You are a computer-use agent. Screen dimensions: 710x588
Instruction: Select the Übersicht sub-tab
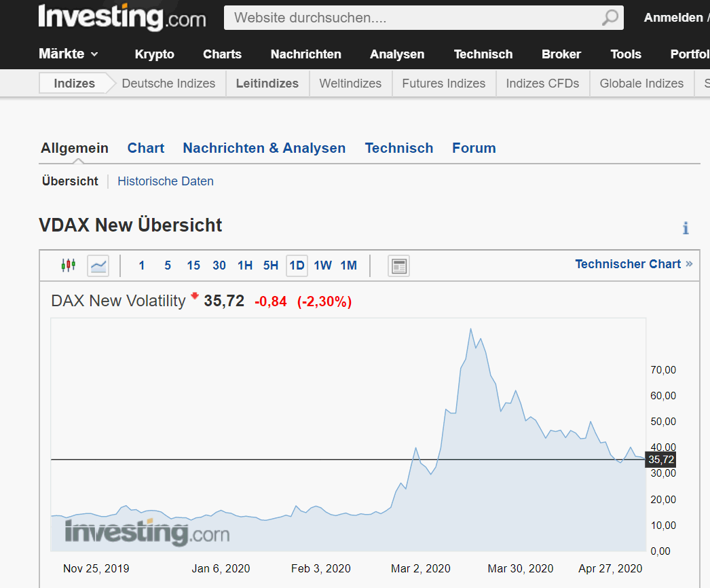click(x=70, y=181)
